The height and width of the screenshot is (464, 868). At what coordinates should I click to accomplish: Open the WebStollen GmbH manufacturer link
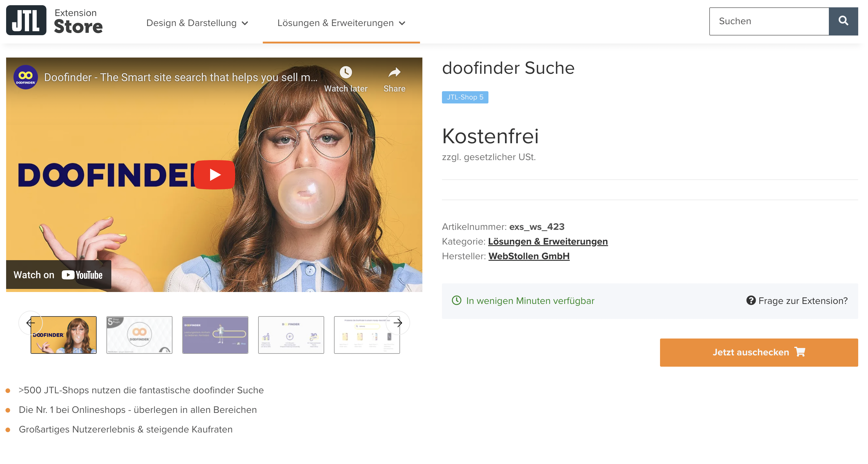(x=529, y=256)
